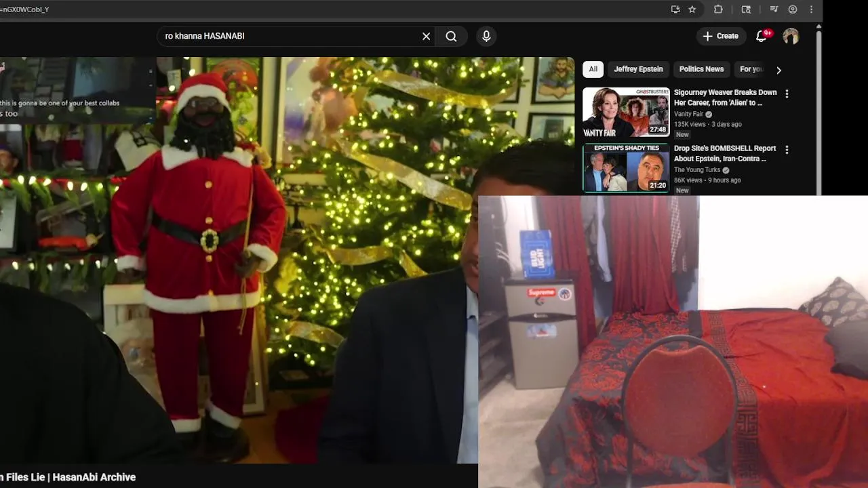868x488 pixels.
Task: Open title Sigourney Weaver Breaks Down Her Career
Action: click(x=725, y=98)
